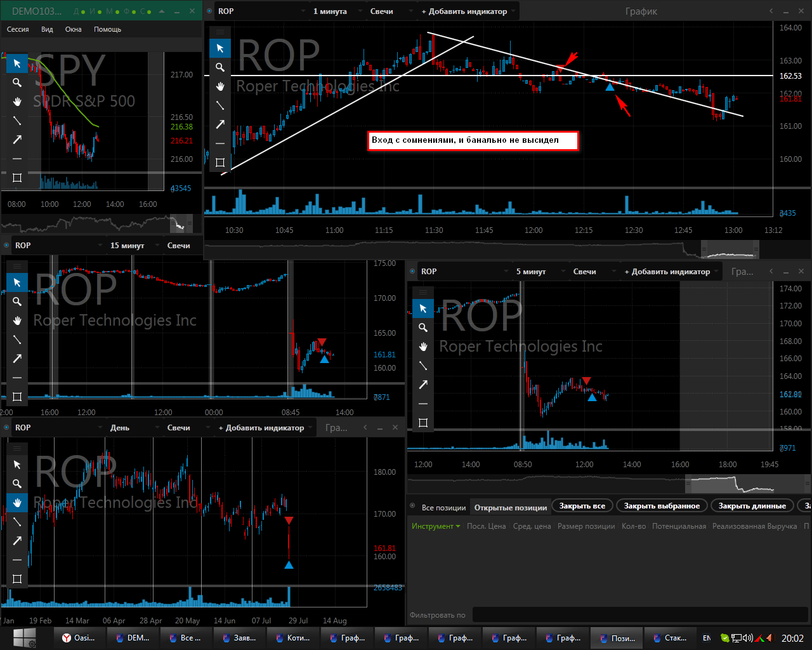Screen dimensions: 812x650
Task: Switch to the 'Все позиции' tab
Action: pos(443,507)
